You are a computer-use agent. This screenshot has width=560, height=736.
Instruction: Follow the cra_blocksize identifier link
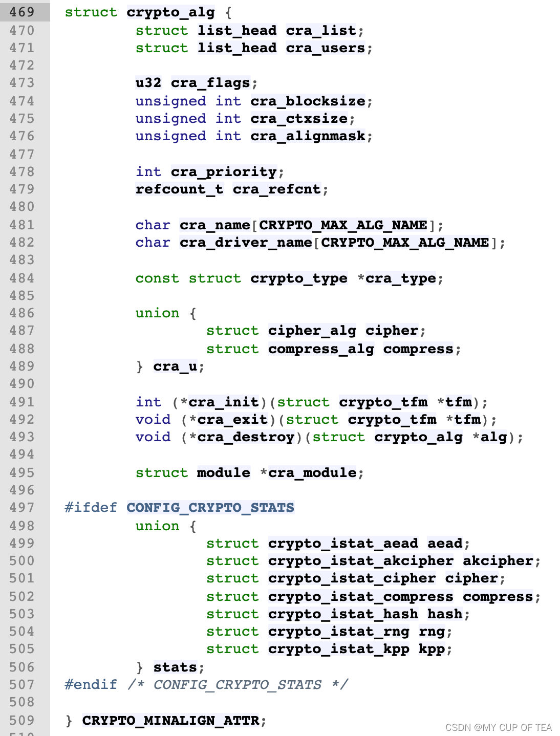(x=308, y=101)
